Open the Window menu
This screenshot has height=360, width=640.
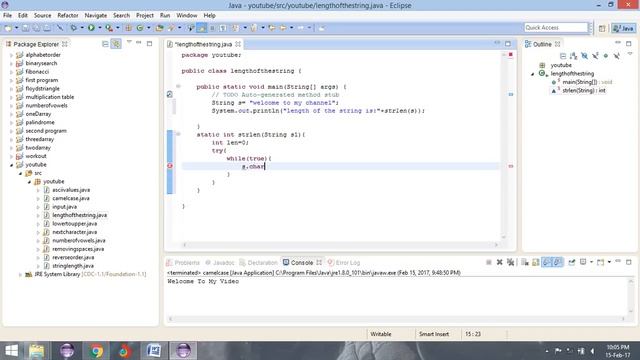(x=187, y=16)
